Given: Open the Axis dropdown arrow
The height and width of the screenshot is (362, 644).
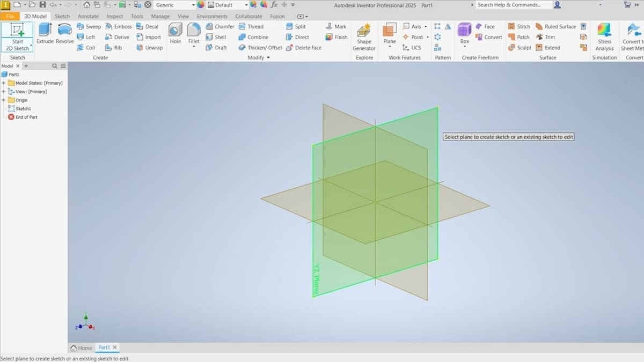Looking at the screenshot, I should click(426, 26).
